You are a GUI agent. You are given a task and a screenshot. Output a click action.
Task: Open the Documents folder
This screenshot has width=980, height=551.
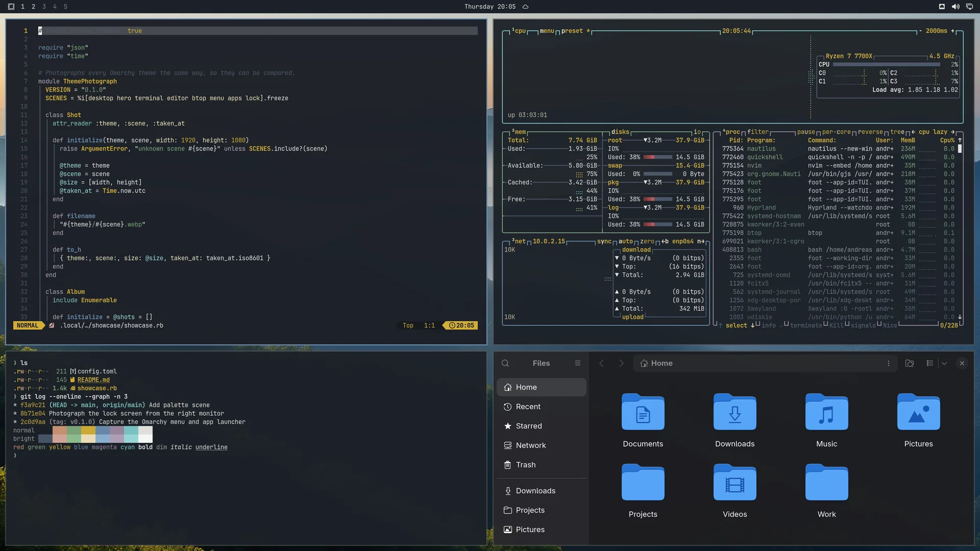(643, 420)
